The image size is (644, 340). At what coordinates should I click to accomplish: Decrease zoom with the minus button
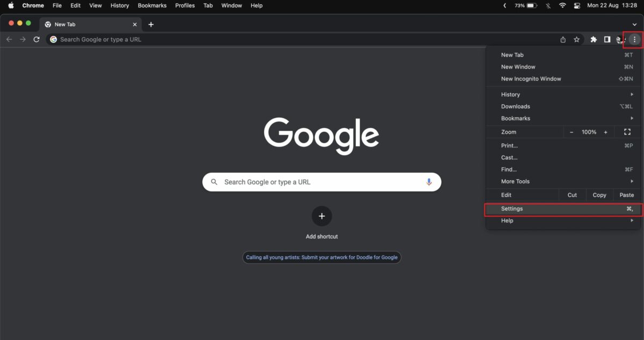pos(572,132)
